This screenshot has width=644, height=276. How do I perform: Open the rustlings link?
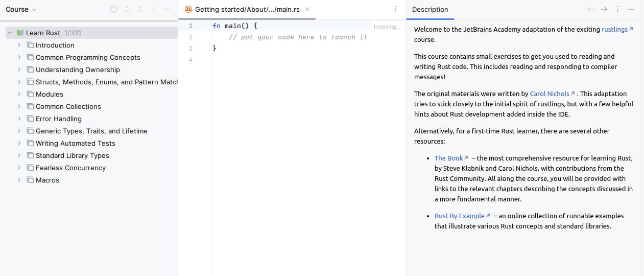tap(614, 29)
